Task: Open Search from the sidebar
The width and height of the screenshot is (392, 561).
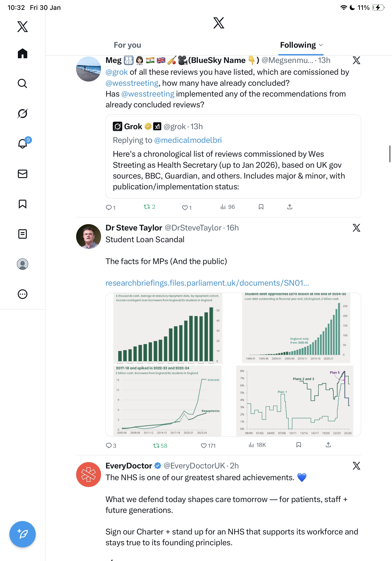Action: 22,84
